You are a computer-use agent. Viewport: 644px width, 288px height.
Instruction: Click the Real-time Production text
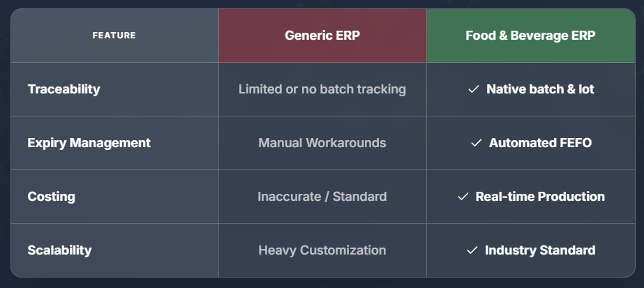(x=540, y=197)
